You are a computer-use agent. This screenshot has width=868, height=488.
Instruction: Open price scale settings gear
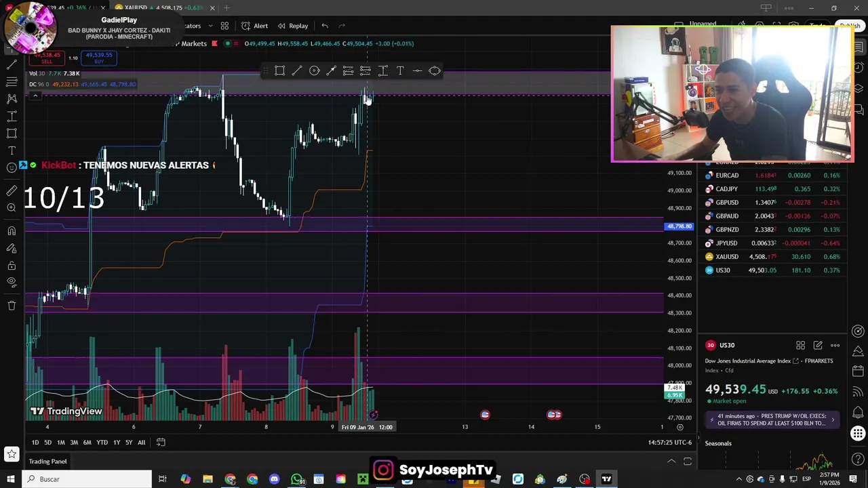tap(680, 427)
